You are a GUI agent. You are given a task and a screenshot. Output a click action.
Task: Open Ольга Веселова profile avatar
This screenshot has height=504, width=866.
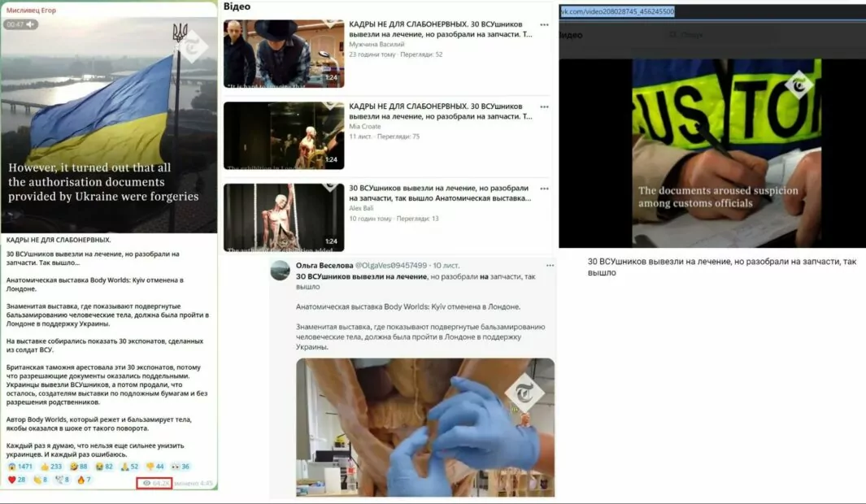click(x=280, y=271)
